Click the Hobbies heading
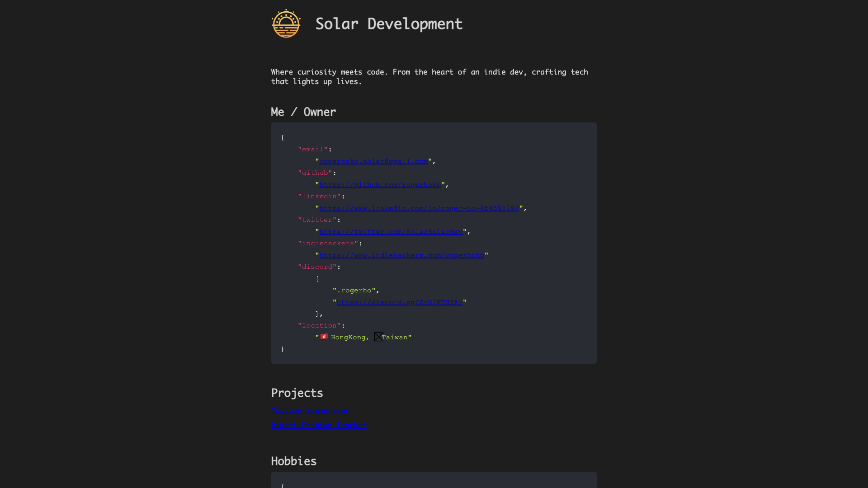Screen dimensions: 868x488 pyautogui.click(x=294, y=461)
